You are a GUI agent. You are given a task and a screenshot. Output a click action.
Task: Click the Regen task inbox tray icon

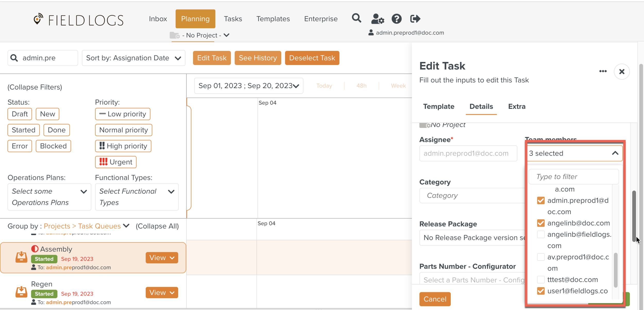(21, 292)
